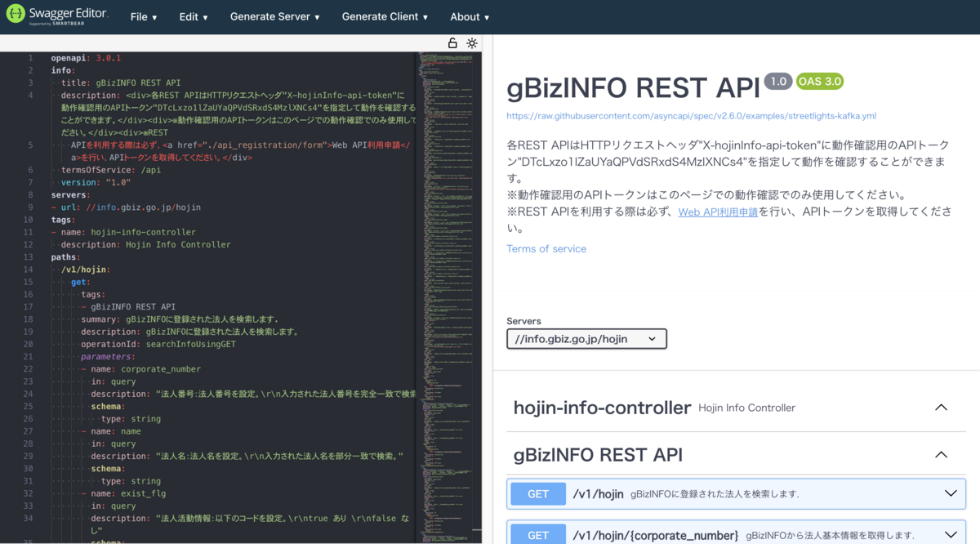Click the sun theme icon above the editor
The height and width of the screenshot is (544, 980).
(471, 42)
